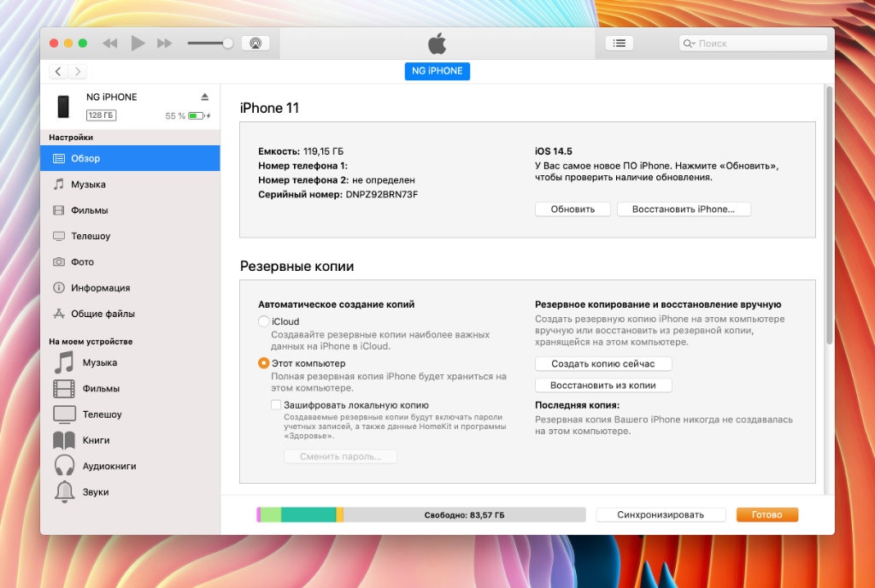Click the 55 % battery percentage text

click(x=174, y=116)
